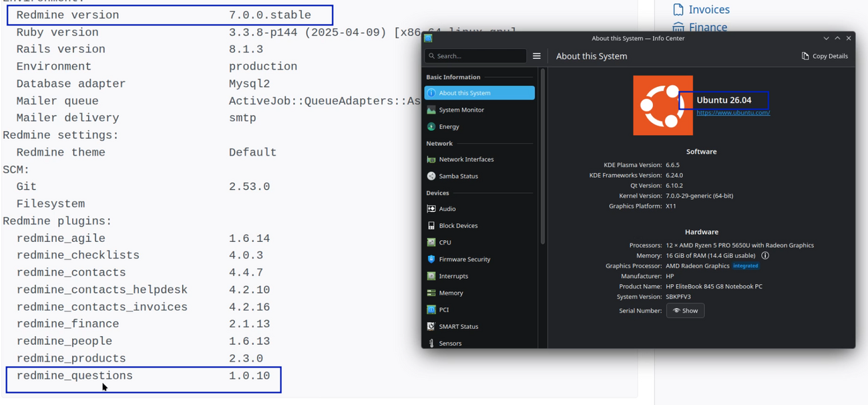
Task: Click the Audio icon in Devices list
Action: (431, 209)
